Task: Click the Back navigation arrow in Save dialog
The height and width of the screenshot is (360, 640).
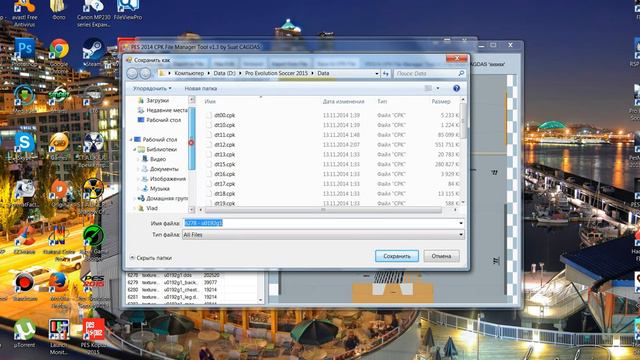Action: click(x=132, y=73)
